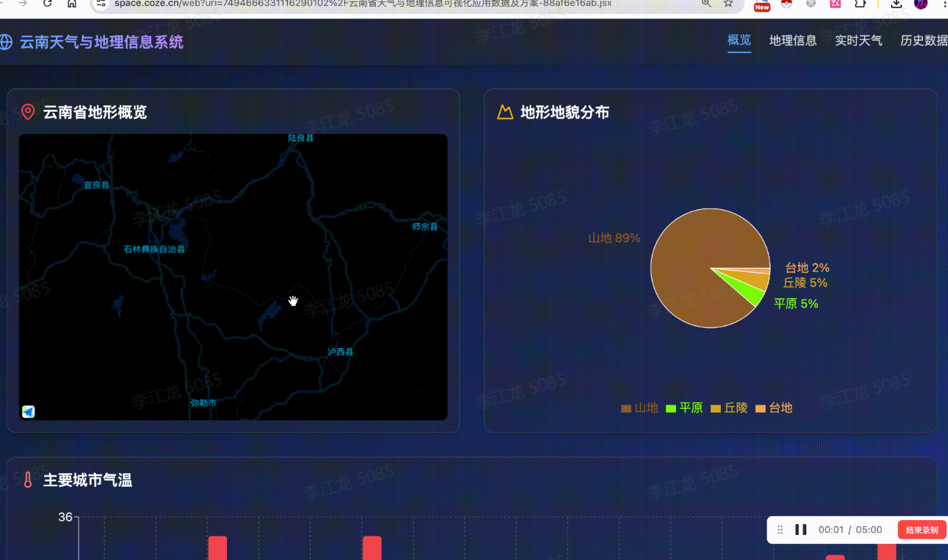Click the red map pin icon
This screenshot has width=948, height=560.
tap(28, 112)
